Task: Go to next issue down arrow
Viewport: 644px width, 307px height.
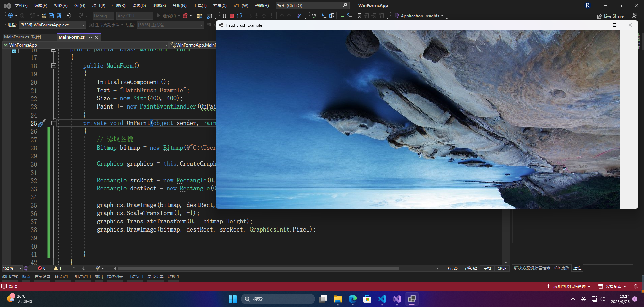Action: point(84,268)
